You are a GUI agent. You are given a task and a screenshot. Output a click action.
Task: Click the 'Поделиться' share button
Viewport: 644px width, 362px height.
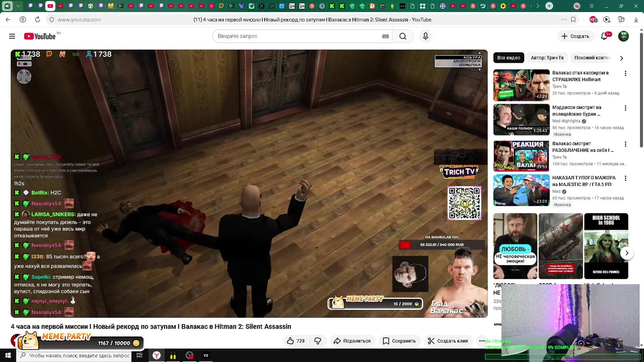[x=352, y=341]
